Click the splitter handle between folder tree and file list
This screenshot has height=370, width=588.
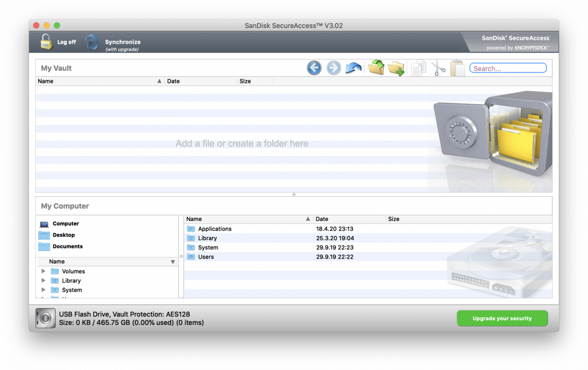181,257
